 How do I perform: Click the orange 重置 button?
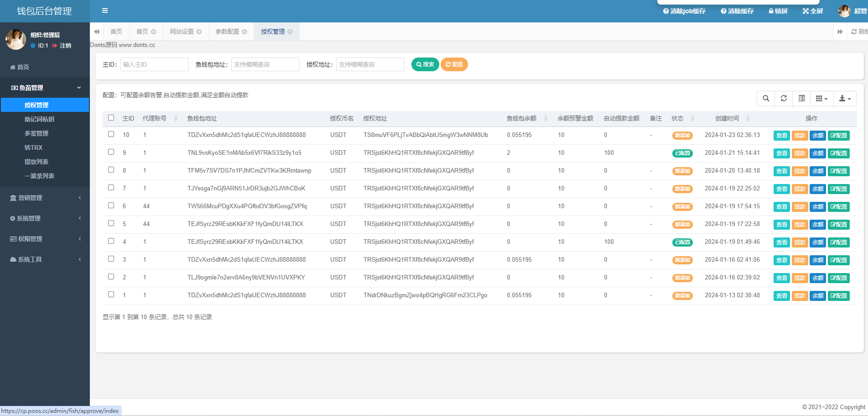(454, 64)
